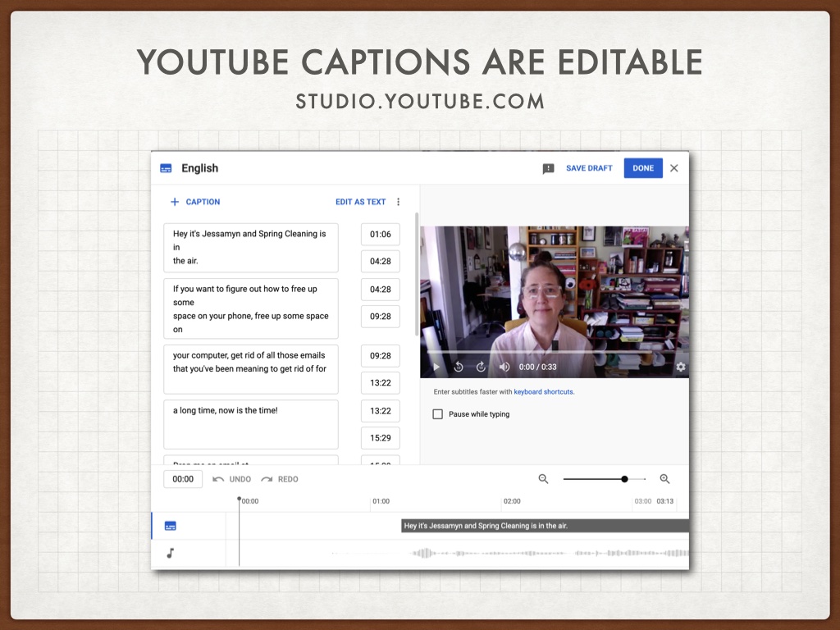Play the video preview
Image resolution: width=840 pixels, height=630 pixels.
[x=436, y=367]
